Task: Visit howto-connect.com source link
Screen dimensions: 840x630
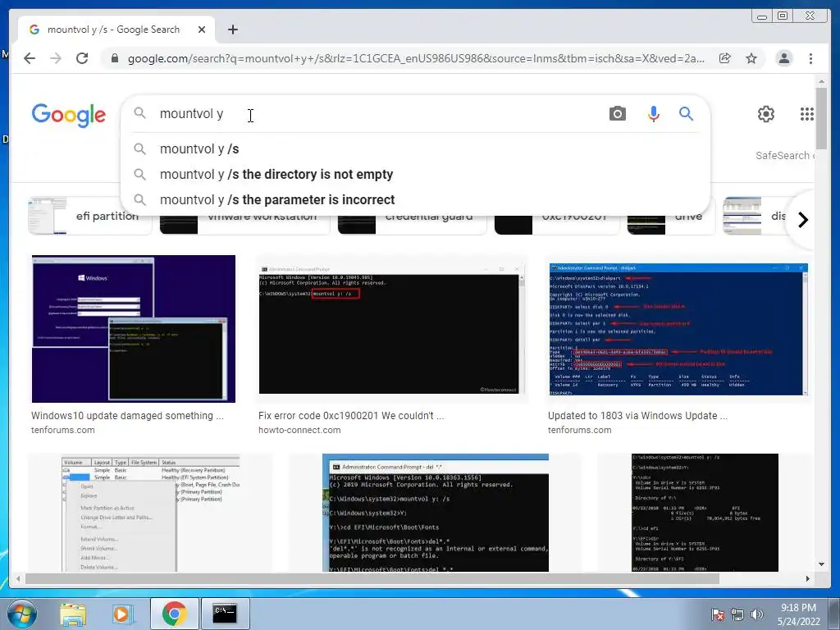Action: coord(299,430)
